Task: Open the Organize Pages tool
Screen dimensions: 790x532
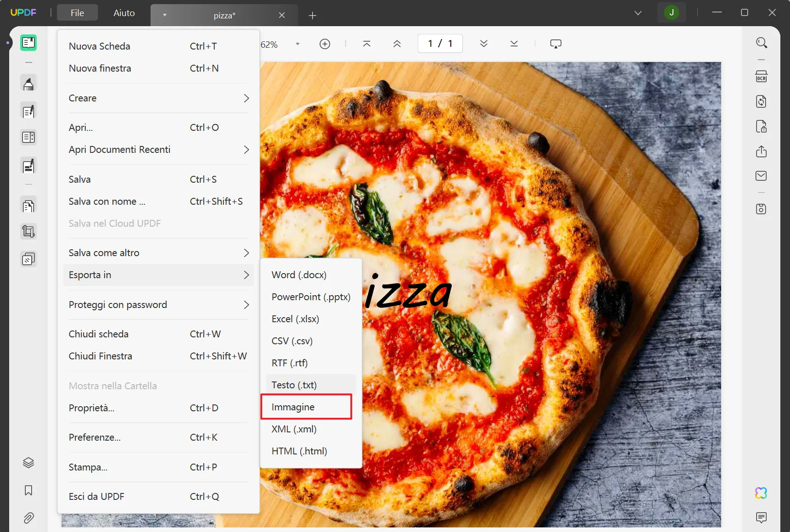Action: (28, 206)
